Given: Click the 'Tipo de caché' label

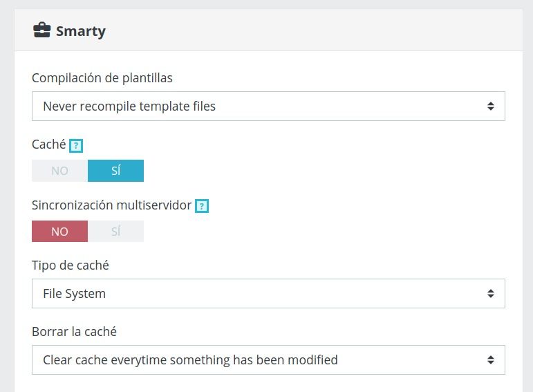Looking at the screenshot, I should 71,265.
